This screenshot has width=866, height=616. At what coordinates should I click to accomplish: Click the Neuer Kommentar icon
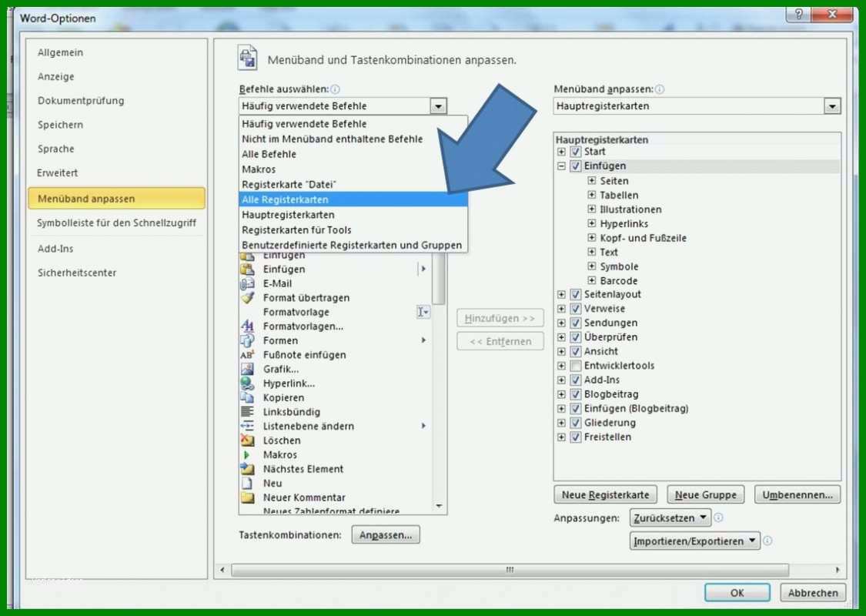[x=247, y=497]
